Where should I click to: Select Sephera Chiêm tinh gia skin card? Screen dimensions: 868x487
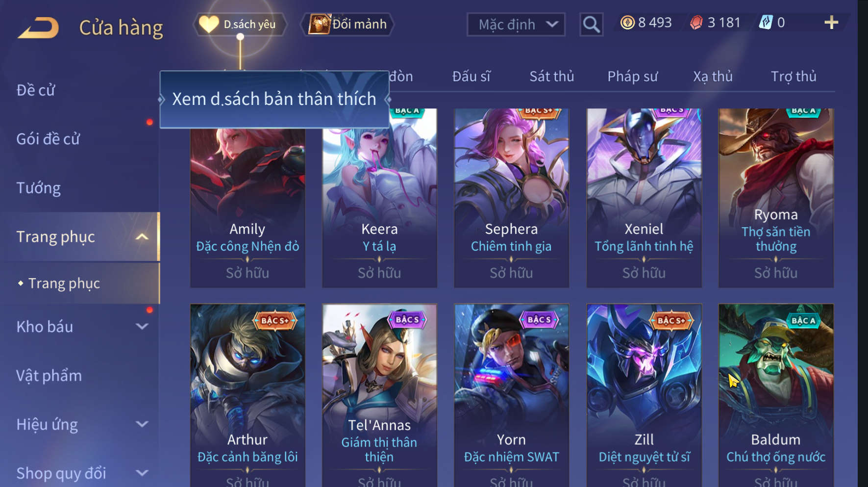511,198
